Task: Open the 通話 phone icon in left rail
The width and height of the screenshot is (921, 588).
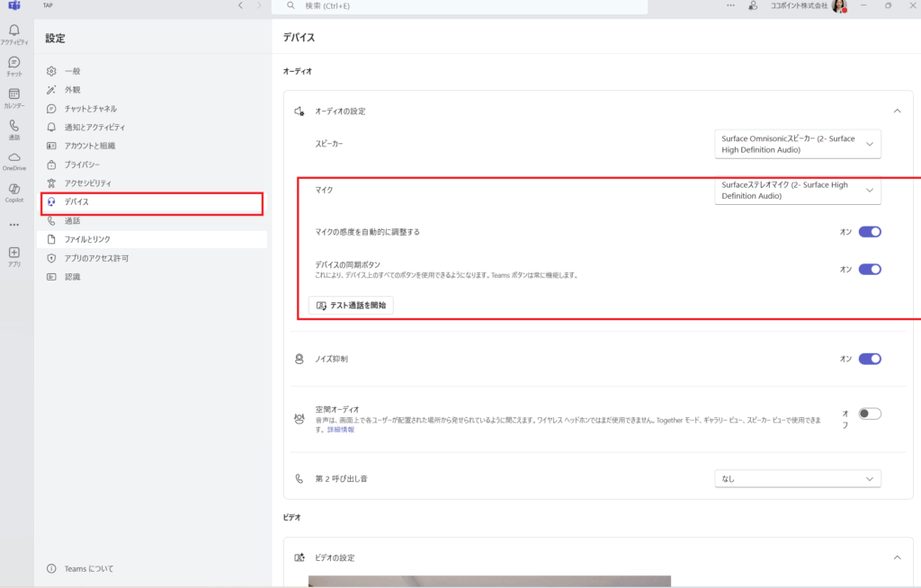Action: tap(13, 129)
